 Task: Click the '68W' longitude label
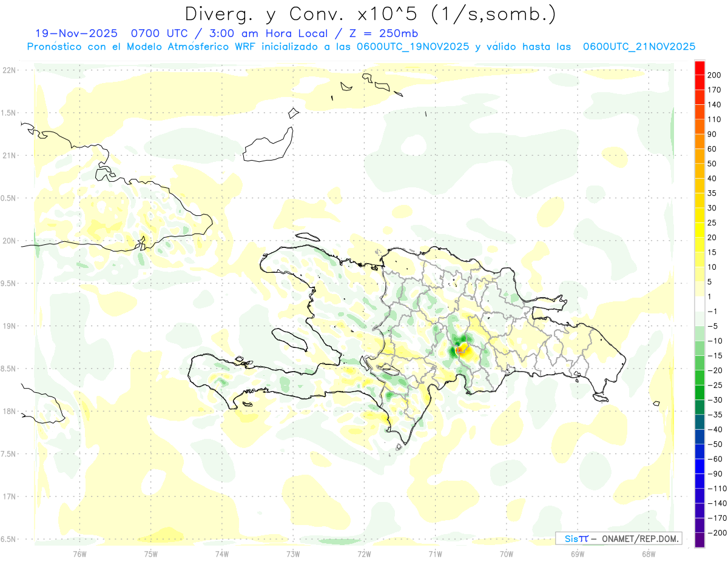click(649, 554)
